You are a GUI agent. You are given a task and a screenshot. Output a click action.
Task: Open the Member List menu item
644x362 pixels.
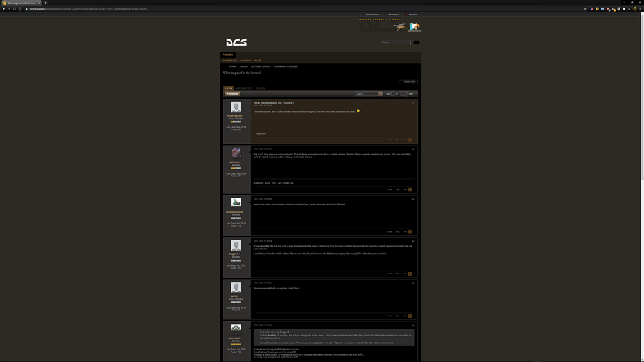230,61
